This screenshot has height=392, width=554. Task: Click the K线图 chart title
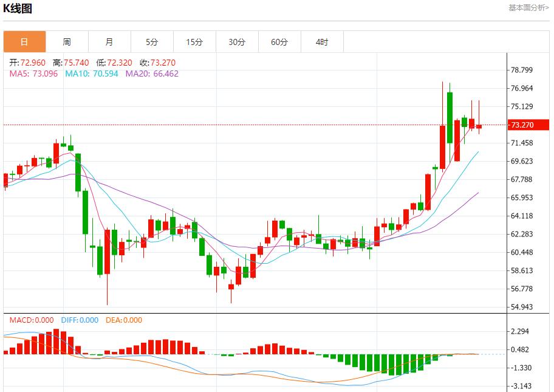tap(18, 8)
